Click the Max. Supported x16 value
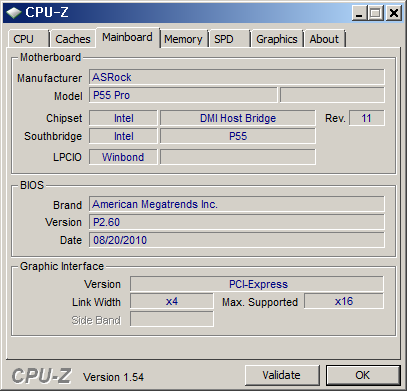The image size is (407, 391). tap(344, 301)
